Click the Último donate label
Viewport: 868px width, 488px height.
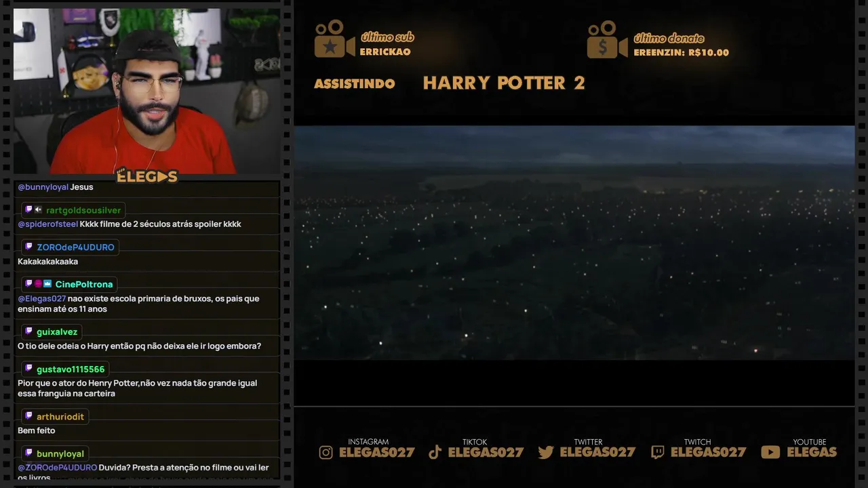[669, 39]
